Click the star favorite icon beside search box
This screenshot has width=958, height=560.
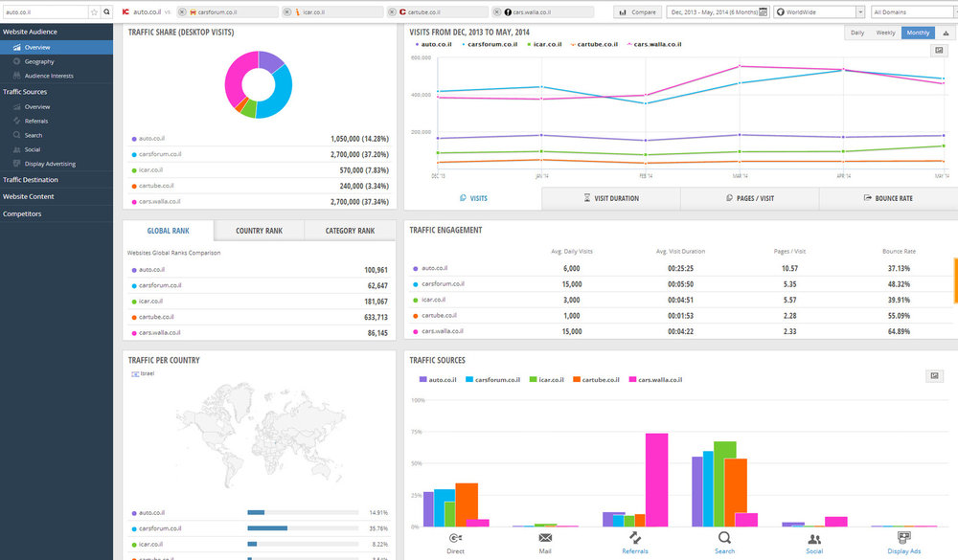point(94,11)
